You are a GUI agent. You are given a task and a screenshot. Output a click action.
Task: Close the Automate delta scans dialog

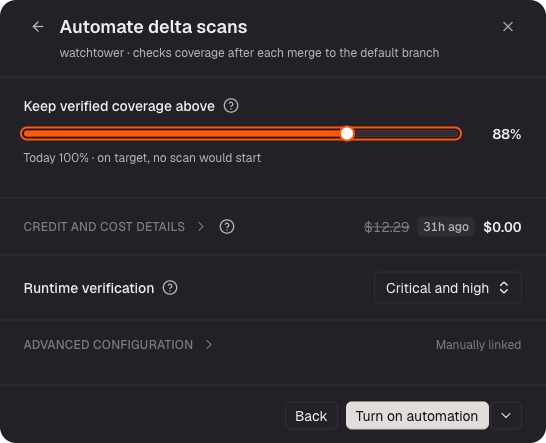pos(508,27)
